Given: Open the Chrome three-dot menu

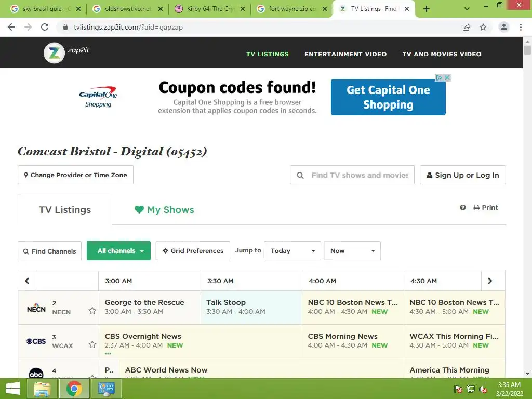Looking at the screenshot, I should point(521,27).
